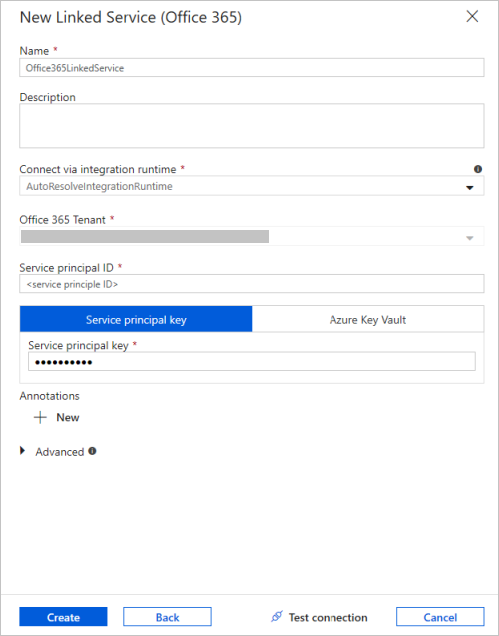Show integration runtime info tooltip icon
Image resolution: width=499 pixels, height=636 pixels.
(478, 169)
